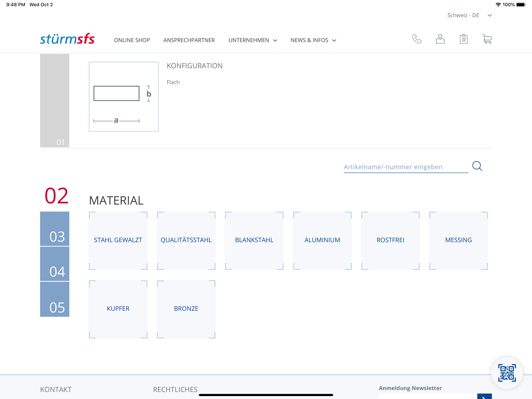Screen dimensions: 532x399
Task: Open the user account icon
Action: pyautogui.click(x=440, y=39)
